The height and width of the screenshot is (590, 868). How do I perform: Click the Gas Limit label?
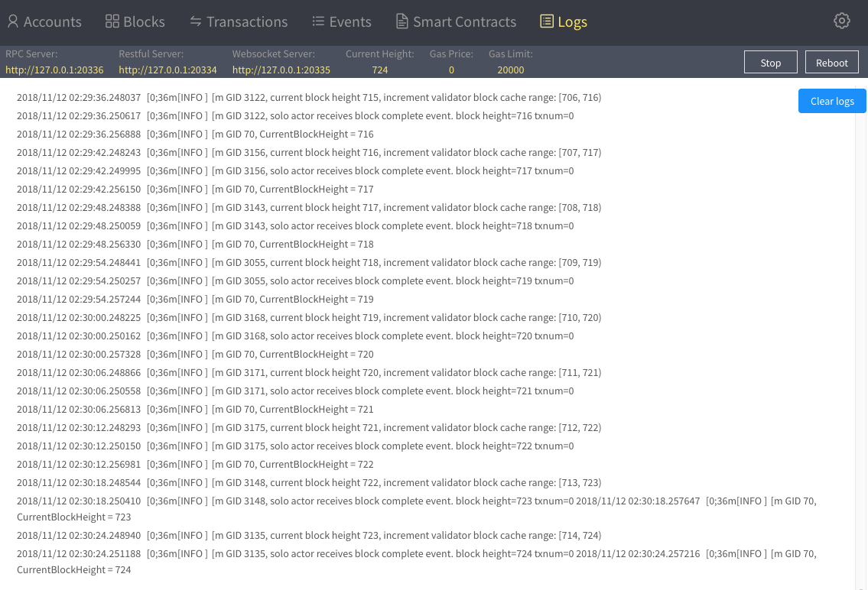[x=510, y=53]
